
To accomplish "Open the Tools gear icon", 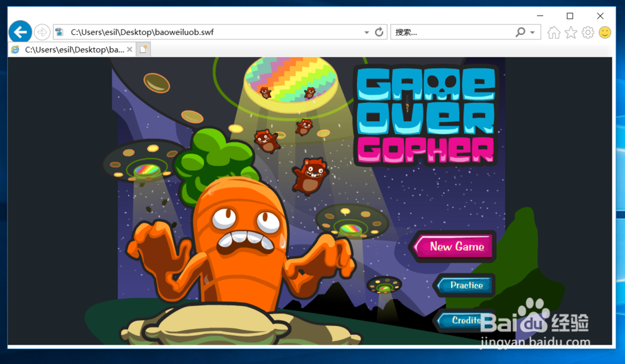I will point(588,32).
